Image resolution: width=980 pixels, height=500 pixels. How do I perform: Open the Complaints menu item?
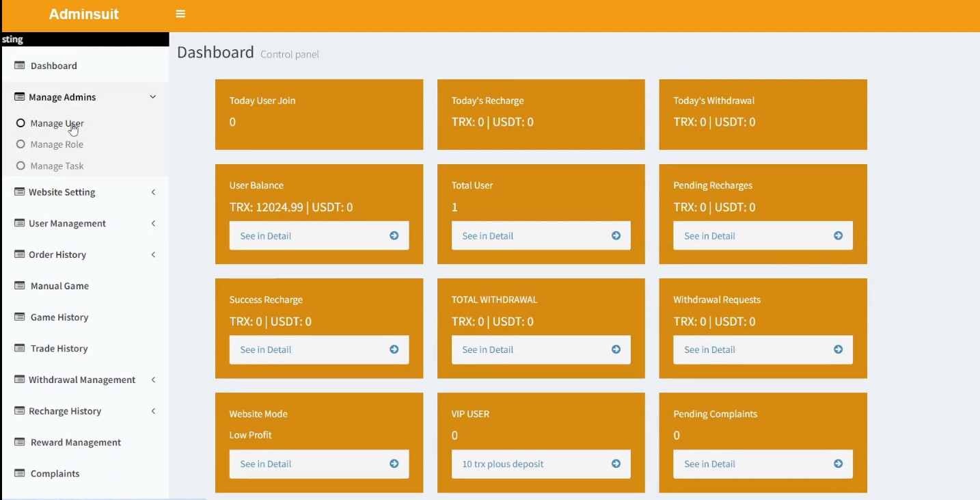click(55, 473)
